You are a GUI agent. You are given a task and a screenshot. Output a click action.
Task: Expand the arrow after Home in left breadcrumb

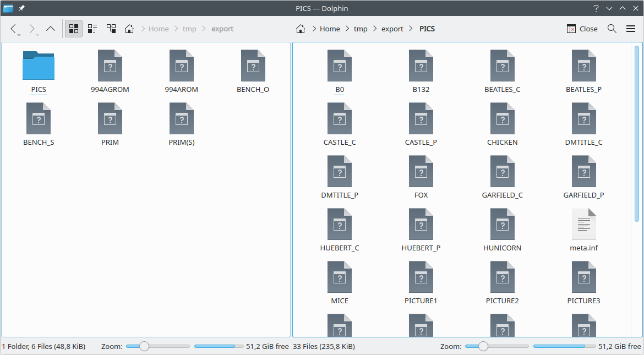176,29
